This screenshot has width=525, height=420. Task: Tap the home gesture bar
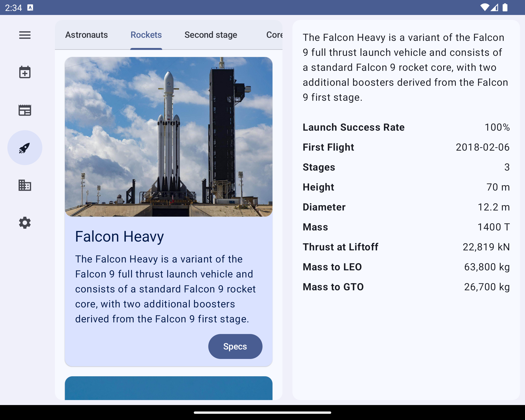click(262, 412)
